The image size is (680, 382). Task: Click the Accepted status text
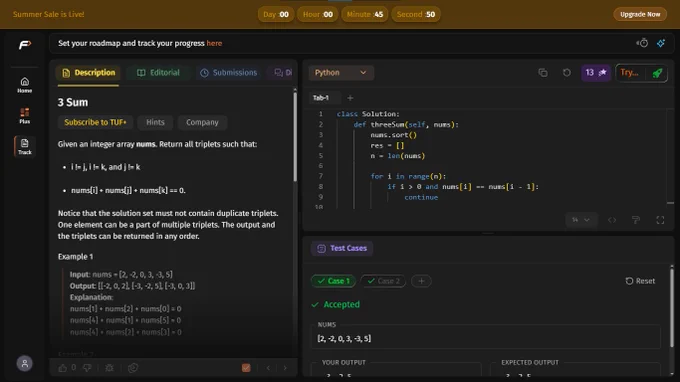[x=341, y=304]
